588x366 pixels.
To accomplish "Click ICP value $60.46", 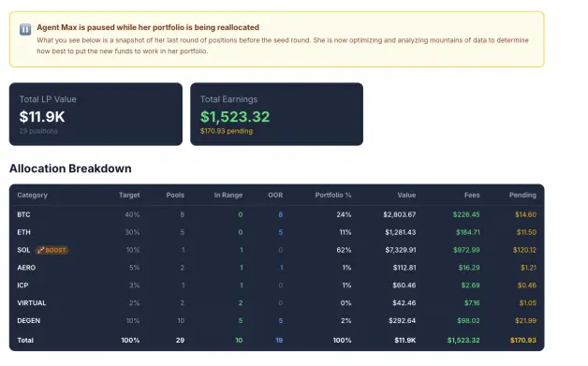I will click(404, 285).
